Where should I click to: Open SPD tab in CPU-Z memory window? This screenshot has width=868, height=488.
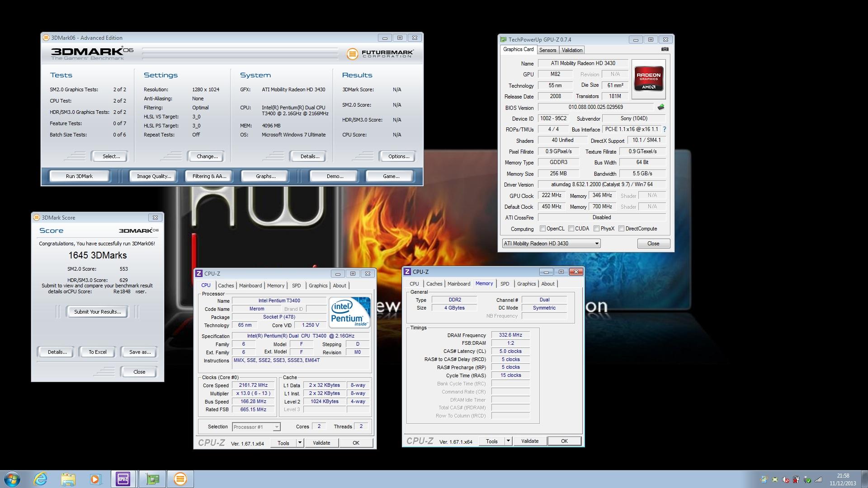pyautogui.click(x=505, y=284)
